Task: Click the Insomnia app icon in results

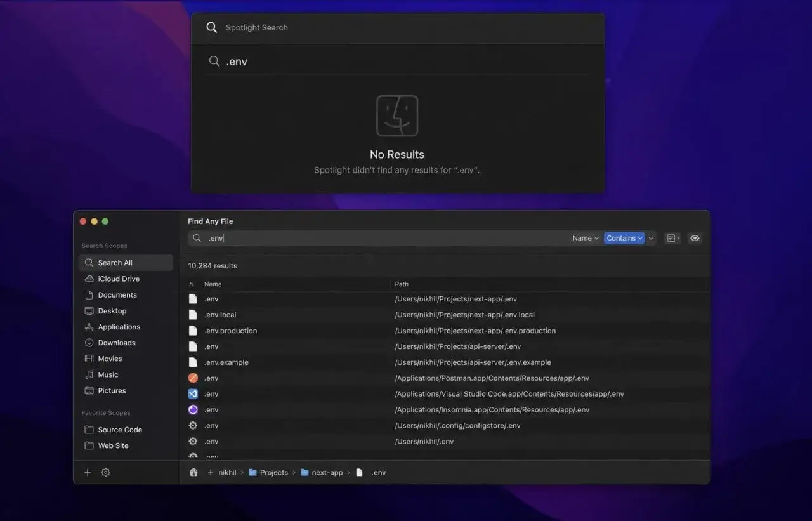Action: (x=193, y=410)
